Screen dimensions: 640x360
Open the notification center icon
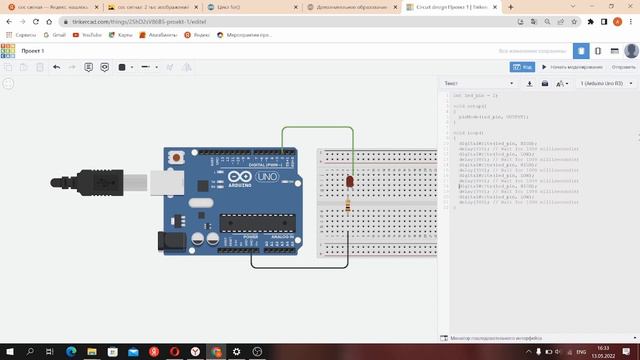pyautogui.click(x=627, y=351)
